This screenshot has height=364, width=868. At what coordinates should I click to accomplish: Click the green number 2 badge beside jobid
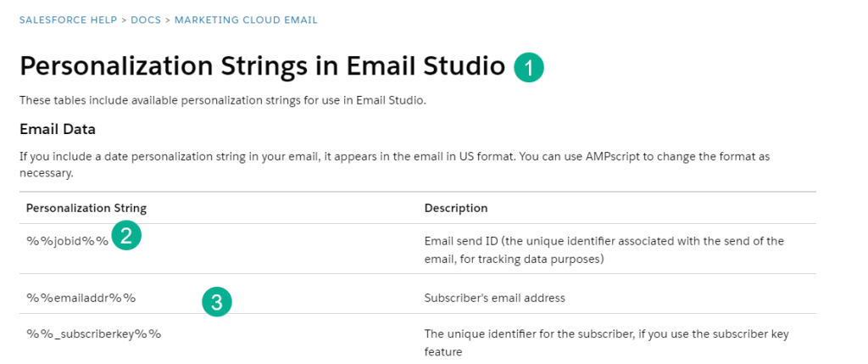(x=125, y=237)
